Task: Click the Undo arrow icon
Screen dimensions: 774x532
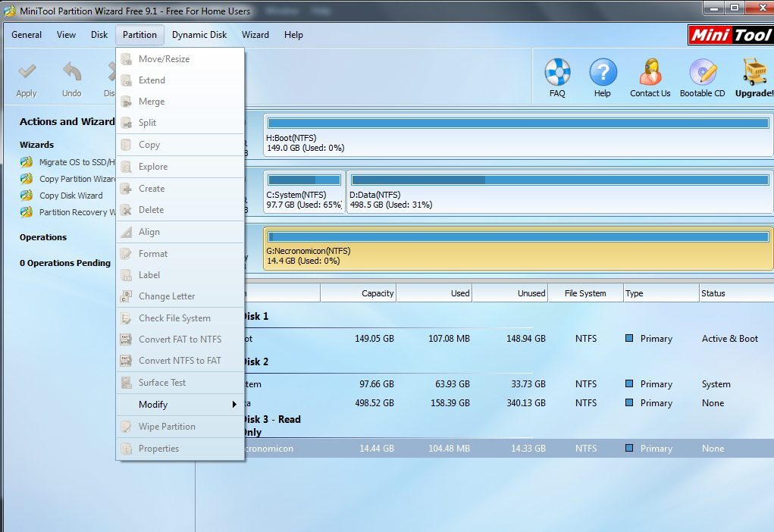Action: tap(72, 72)
